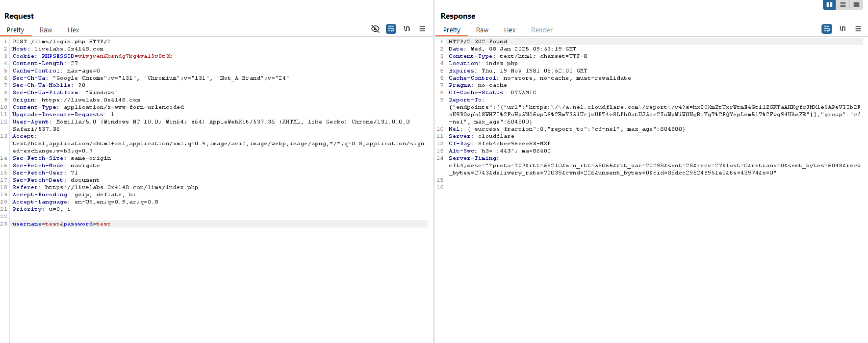This screenshot has width=868, height=343.
Task: Click the Sec-Ch-Ua-Platform: "Windows" header
Action: click(65, 93)
